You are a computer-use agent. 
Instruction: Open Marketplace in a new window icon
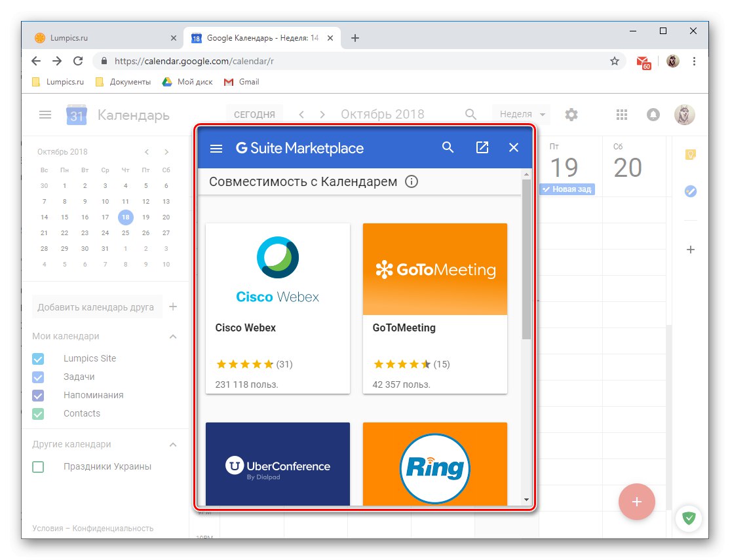(482, 147)
